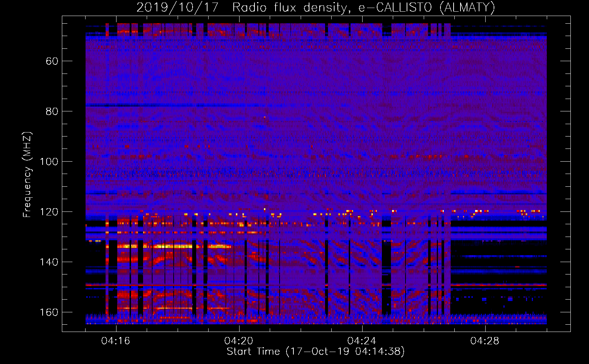Click the 140 MHz frequency tick label
This screenshot has width=589, height=364.
pos(49,262)
